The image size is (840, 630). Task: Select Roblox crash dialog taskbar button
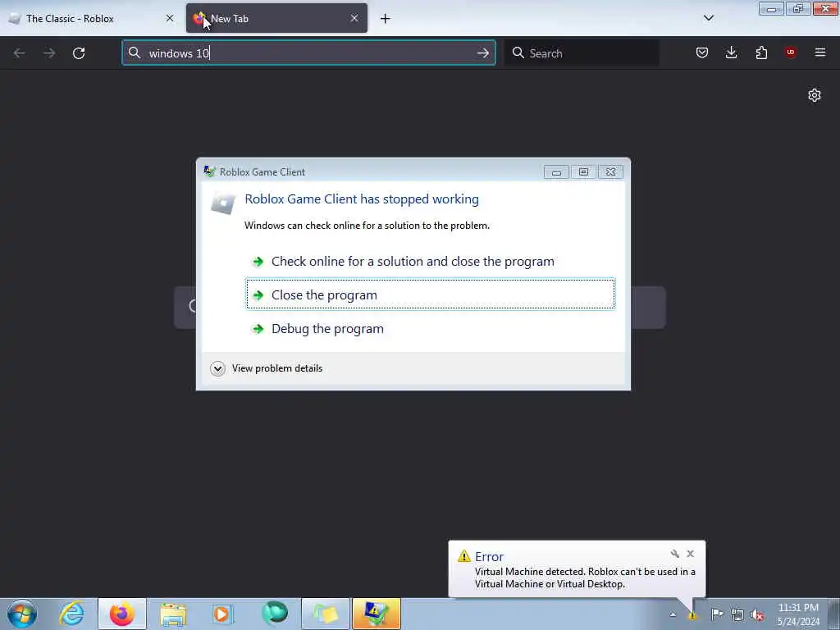click(376, 614)
